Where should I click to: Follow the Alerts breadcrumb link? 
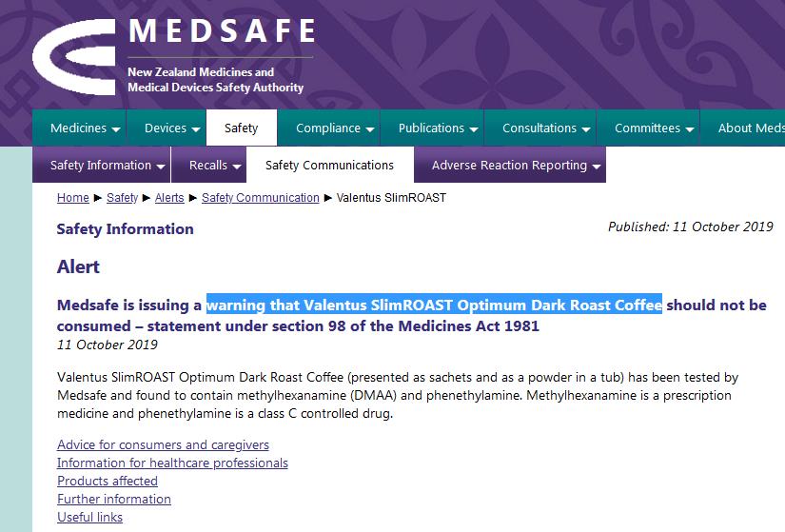[x=169, y=198]
